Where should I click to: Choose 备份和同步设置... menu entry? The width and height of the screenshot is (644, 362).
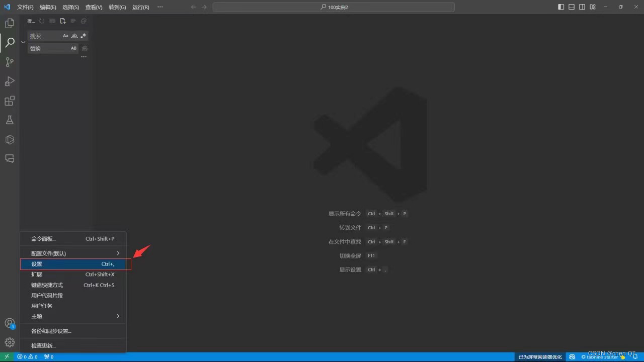point(73,331)
